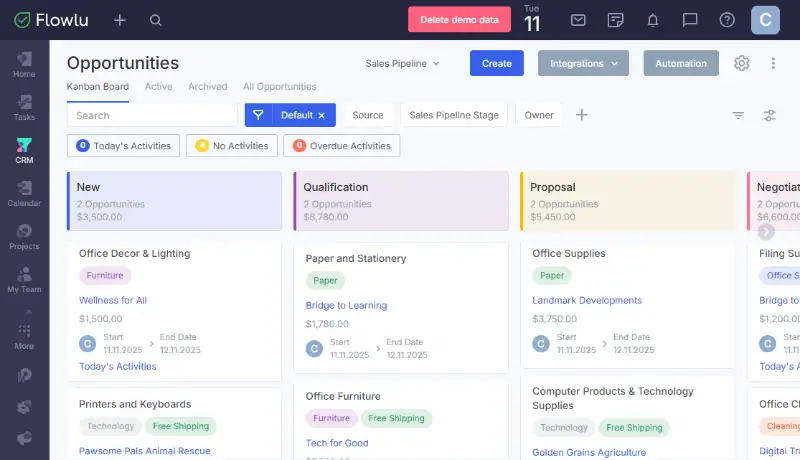The height and width of the screenshot is (460, 800).
Task: Open the mail inbox icon
Action: click(x=578, y=20)
